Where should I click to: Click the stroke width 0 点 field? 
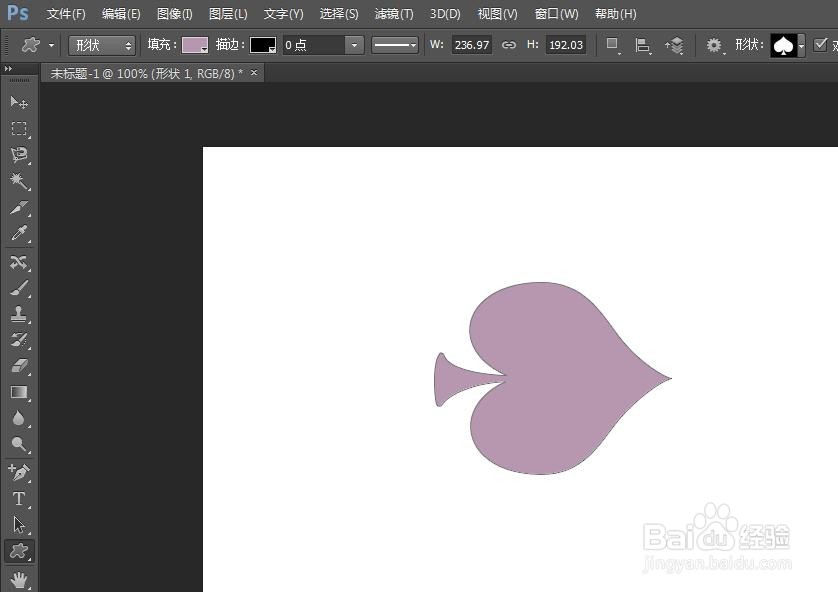(314, 45)
